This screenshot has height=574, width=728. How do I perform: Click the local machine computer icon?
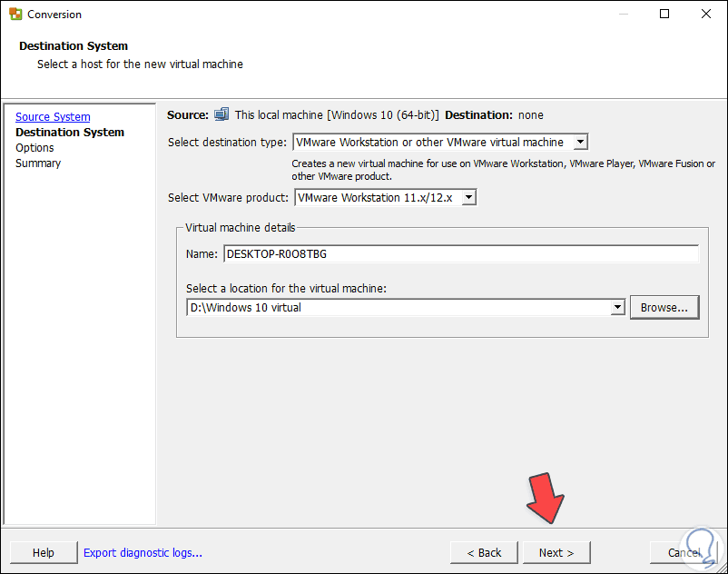point(221,114)
